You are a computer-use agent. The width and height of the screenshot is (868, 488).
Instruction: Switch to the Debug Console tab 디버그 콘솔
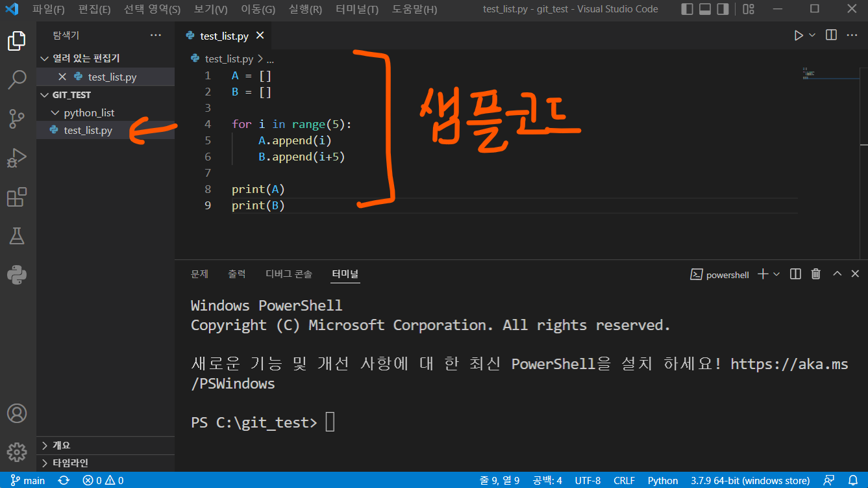tap(289, 274)
